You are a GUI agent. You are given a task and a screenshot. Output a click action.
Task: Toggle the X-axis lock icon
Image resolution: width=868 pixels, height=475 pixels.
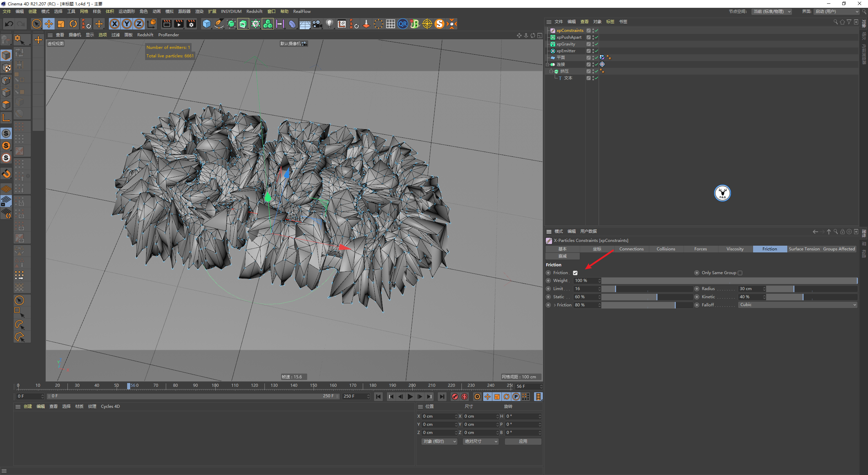click(115, 24)
